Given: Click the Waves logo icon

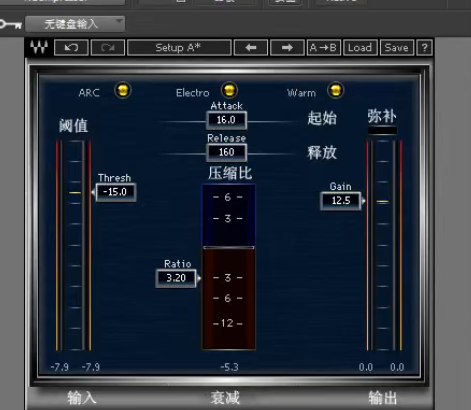Looking at the screenshot, I should pyautogui.click(x=39, y=47).
